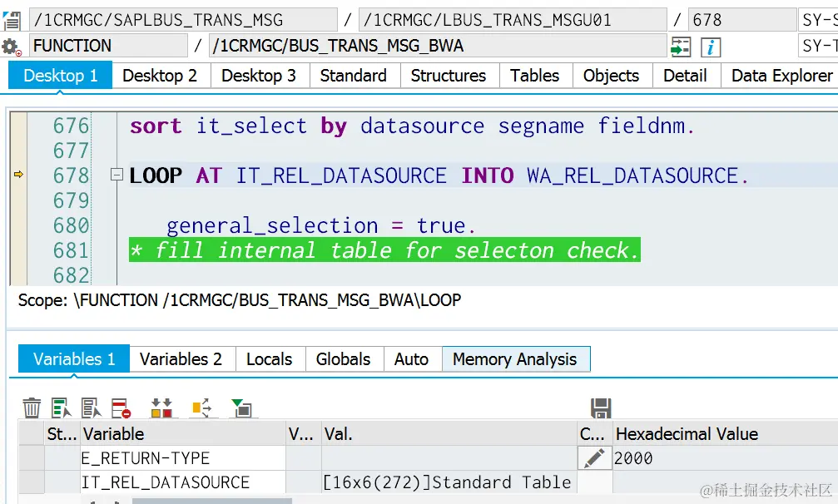Click the gear icon left of FUNCTION

(x=11, y=47)
